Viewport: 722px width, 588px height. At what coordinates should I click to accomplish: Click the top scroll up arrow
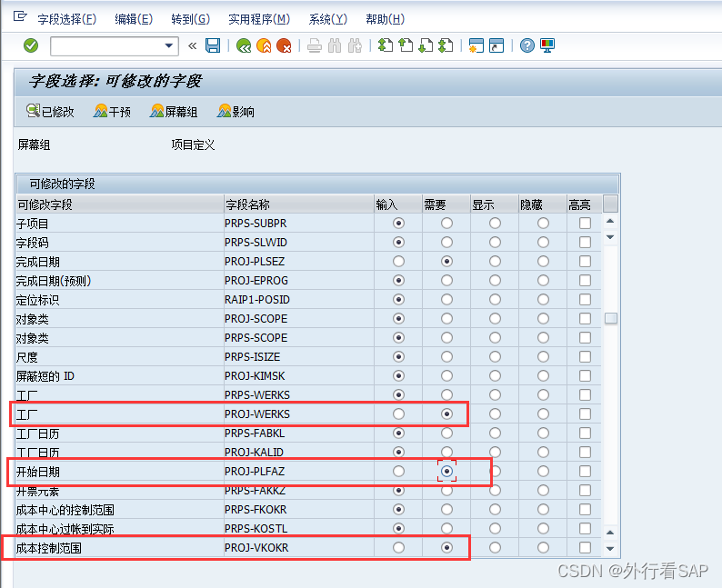click(610, 222)
